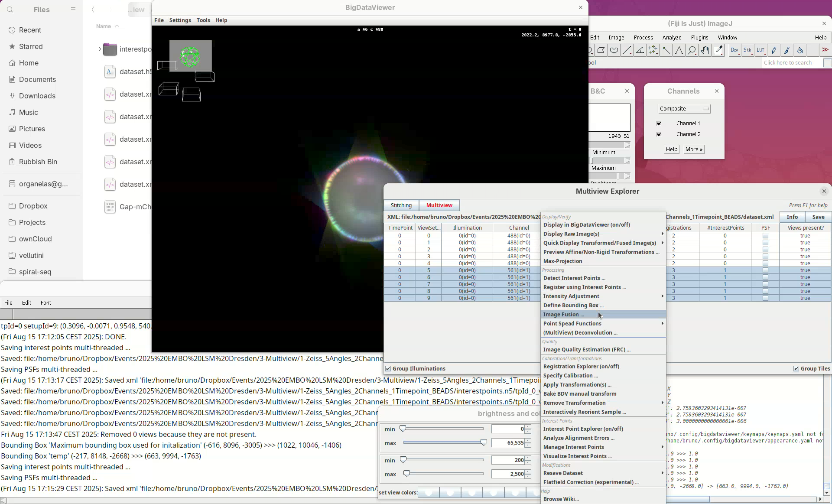The width and height of the screenshot is (832, 504).
Task: Select the Wand tracing tool
Action: (x=666, y=50)
